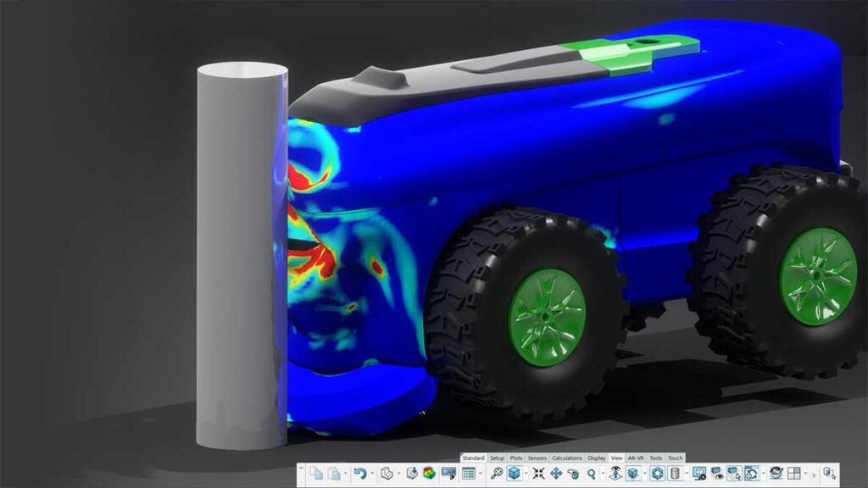Click the rotate view icon

click(574, 474)
